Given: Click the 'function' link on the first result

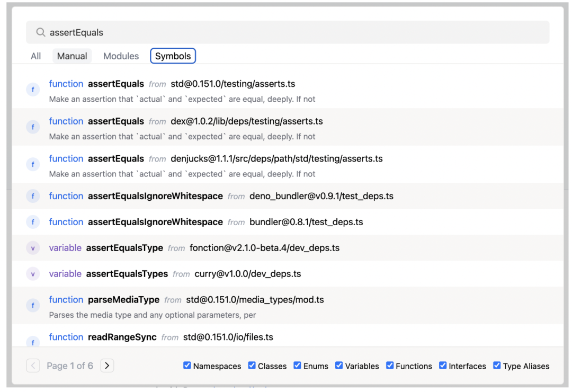Looking at the screenshot, I should (x=66, y=84).
